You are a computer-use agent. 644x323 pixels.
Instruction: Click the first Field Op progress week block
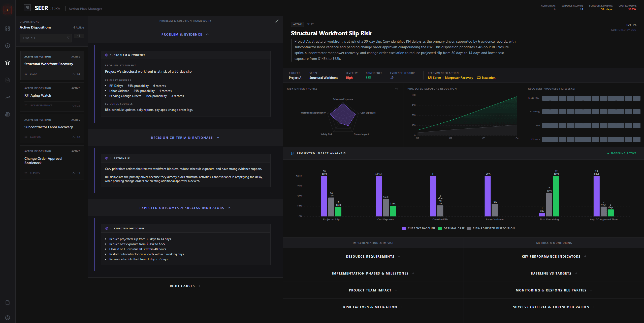(546, 98)
